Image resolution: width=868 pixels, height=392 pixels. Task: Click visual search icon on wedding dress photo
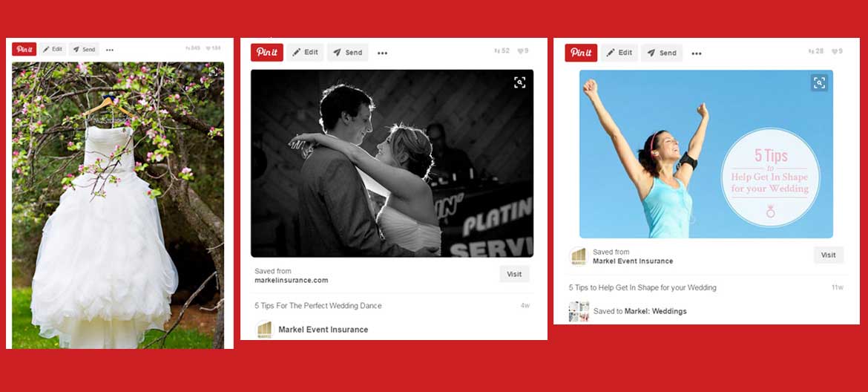pyautogui.click(x=213, y=72)
